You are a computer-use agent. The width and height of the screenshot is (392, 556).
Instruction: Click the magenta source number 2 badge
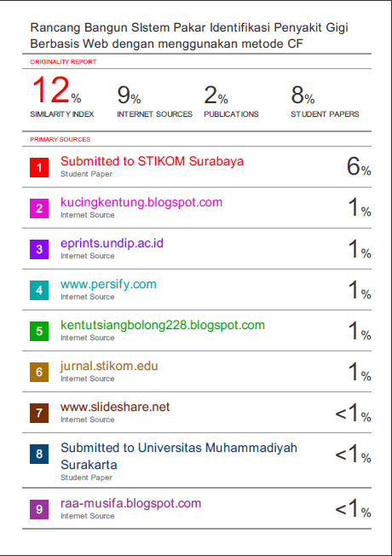(x=39, y=208)
